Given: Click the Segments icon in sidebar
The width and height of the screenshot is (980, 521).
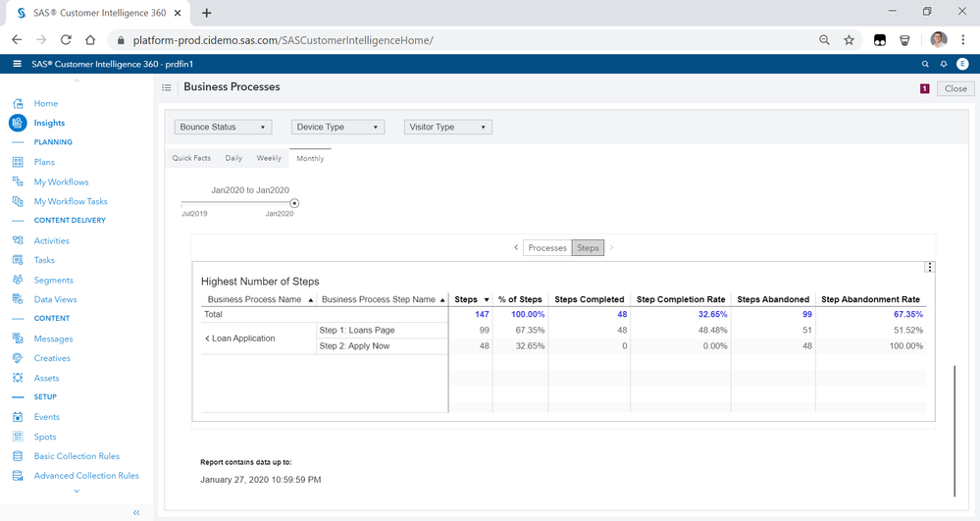Looking at the screenshot, I should point(18,280).
